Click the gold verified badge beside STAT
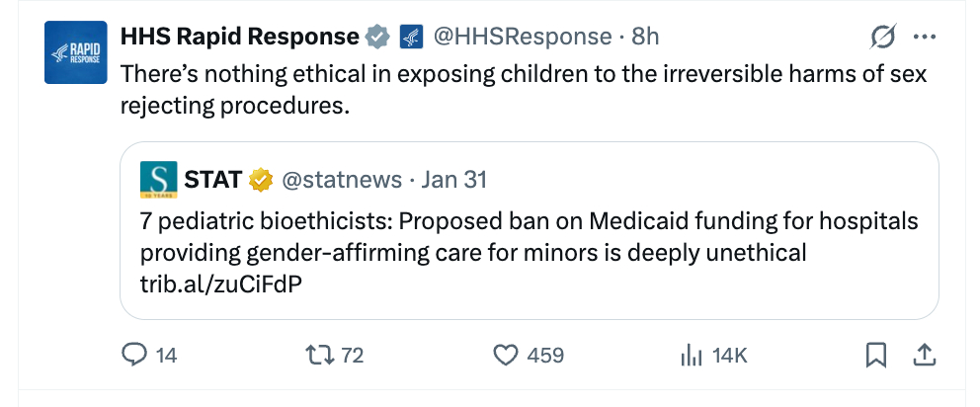Image resolution: width=980 pixels, height=407 pixels. 260,180
